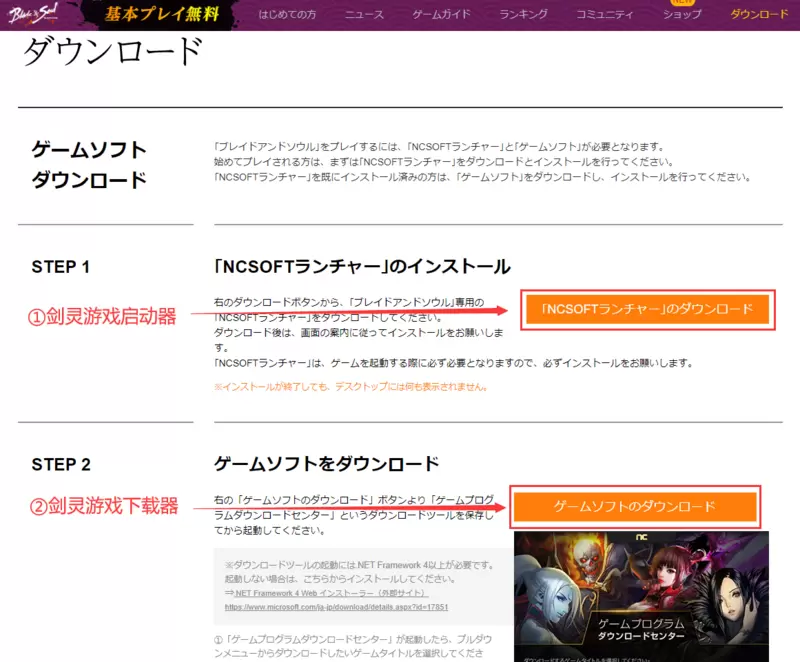800x662 pixels.
Task: Open the ゲームガイド menu item
Action: [441, 14]
